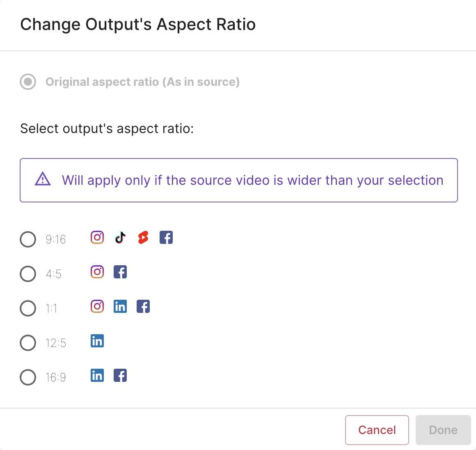The height and width of the screenshot is (450, 476).
Task: Click the LinkedIn icon in 1:1 row
Action: (x=120, y=306)
